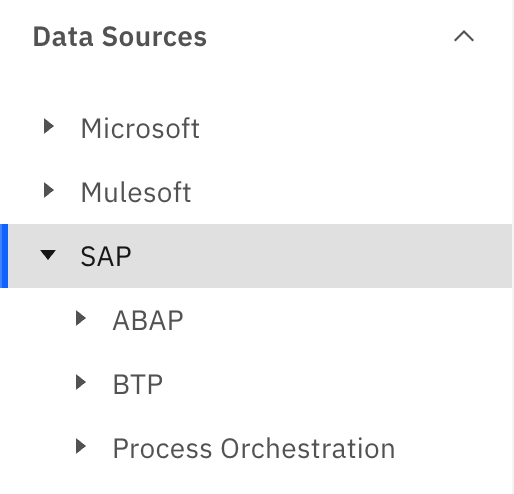The image size is (514, 494).
Task: Select the Microsoft tree item label
Action: pyautogui.click(x=140, y=128)
